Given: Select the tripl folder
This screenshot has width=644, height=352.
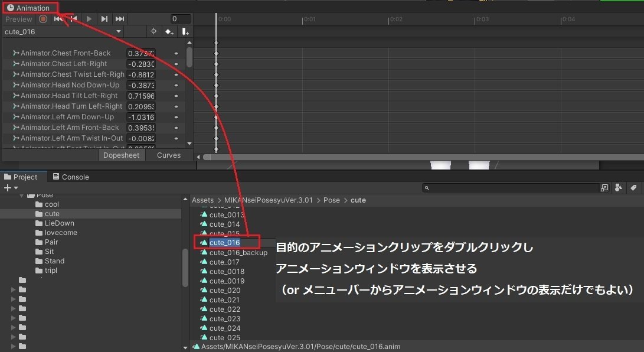Looking at the screenshot, I should click(x=47, y=270).
